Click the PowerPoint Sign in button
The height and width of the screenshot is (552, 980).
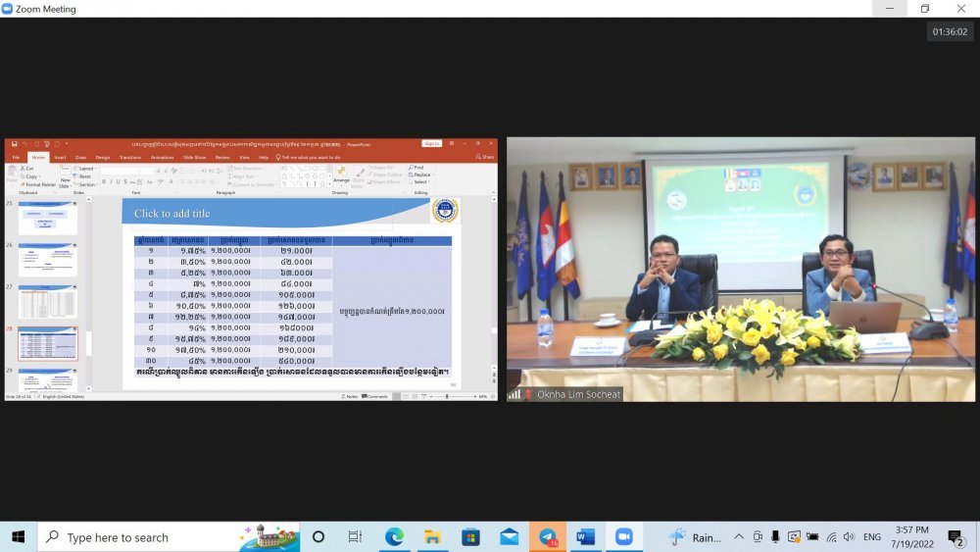(431, 143)
